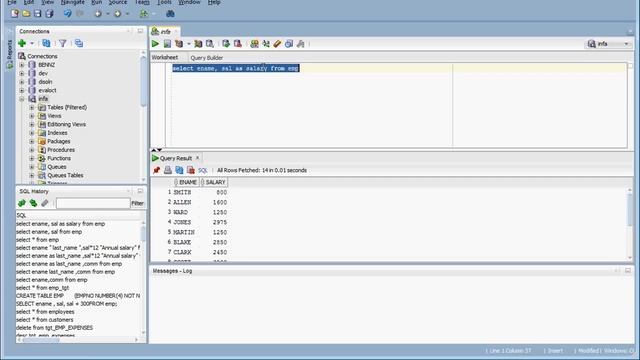Click the Replace icon in SQL History panel
This screenshot has height=360, width=640.
pos(33,203)
